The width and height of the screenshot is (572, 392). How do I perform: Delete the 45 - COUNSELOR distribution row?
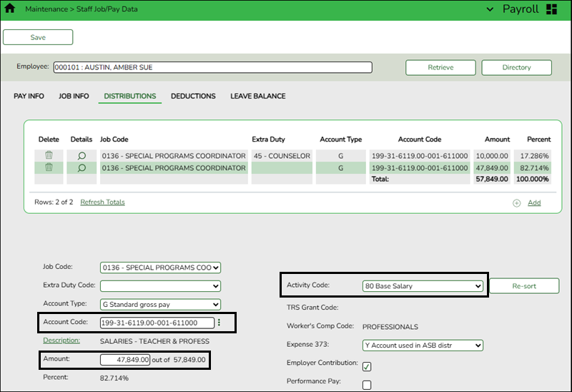point(49,155)
